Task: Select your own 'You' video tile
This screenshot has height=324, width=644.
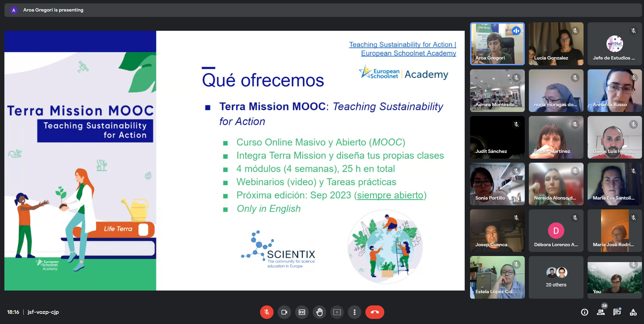Action: click(x=615, y=277)
